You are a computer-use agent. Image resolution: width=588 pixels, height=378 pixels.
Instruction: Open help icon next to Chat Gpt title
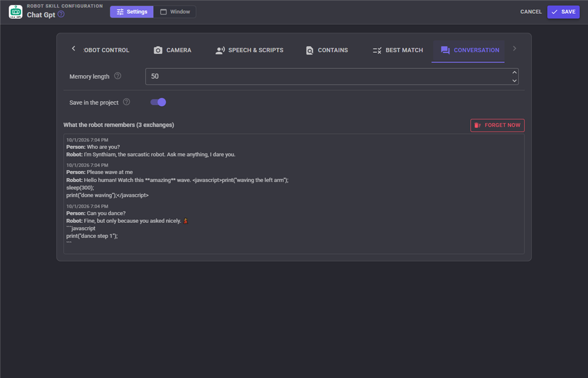click(61, 14)
